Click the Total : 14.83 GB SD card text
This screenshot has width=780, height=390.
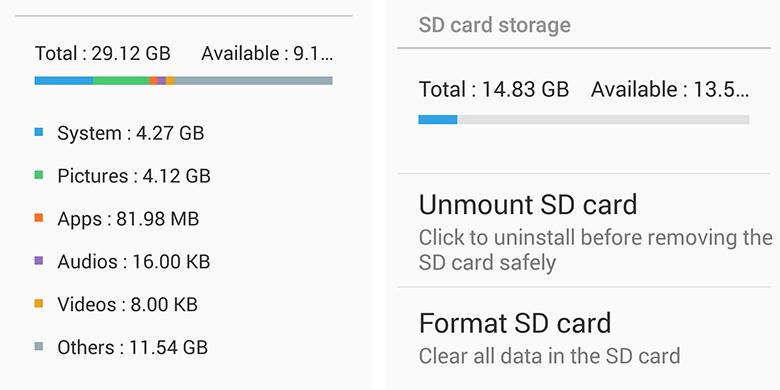click(x=493, y=90)
